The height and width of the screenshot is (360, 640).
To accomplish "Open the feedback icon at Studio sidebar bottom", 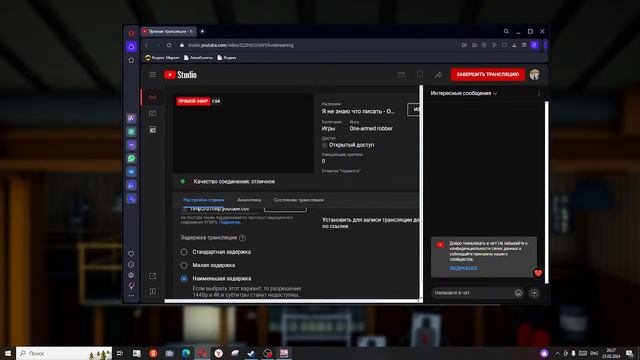I will pyautogui.click(x=152, y=291).
